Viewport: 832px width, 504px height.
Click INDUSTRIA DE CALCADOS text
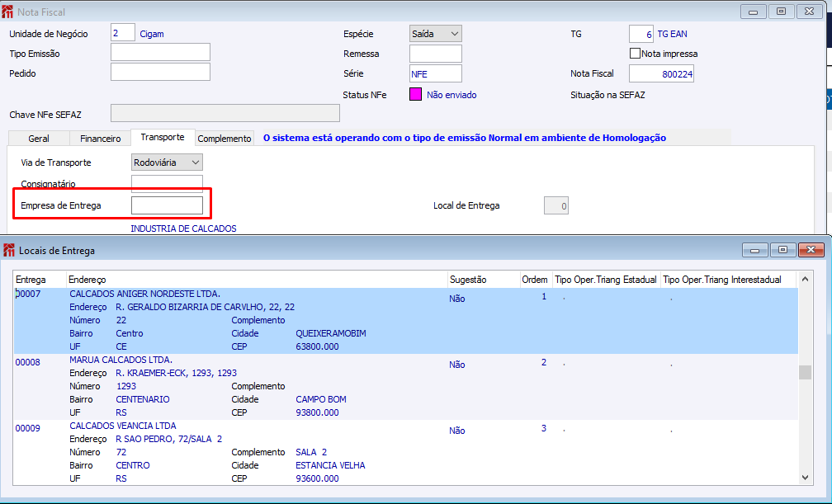tap(183, 228)
